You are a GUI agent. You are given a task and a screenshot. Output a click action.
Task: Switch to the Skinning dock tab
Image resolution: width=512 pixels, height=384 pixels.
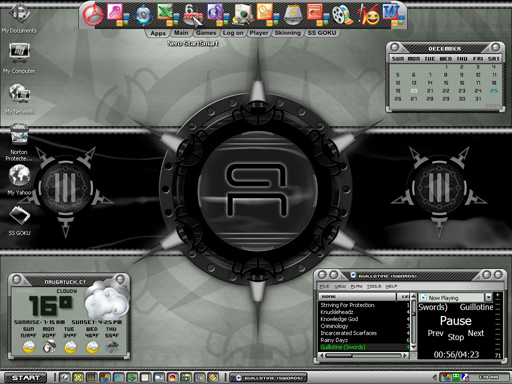click(x=287, y=33)
